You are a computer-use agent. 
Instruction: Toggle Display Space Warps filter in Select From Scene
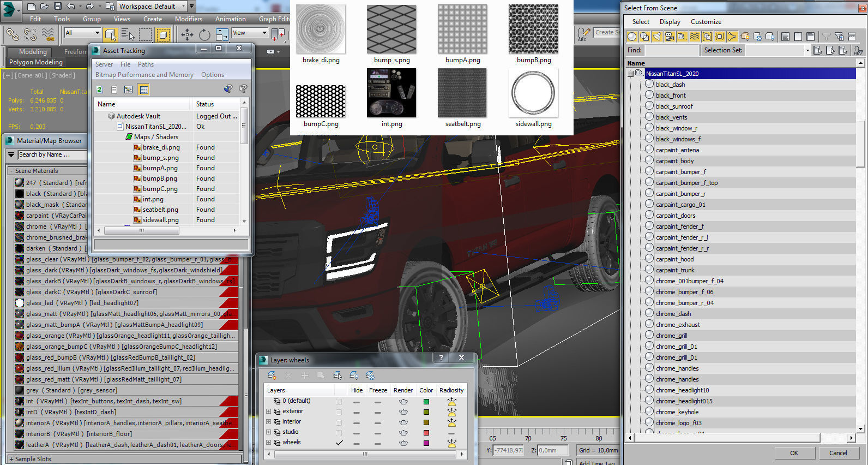tap(695, 37)
